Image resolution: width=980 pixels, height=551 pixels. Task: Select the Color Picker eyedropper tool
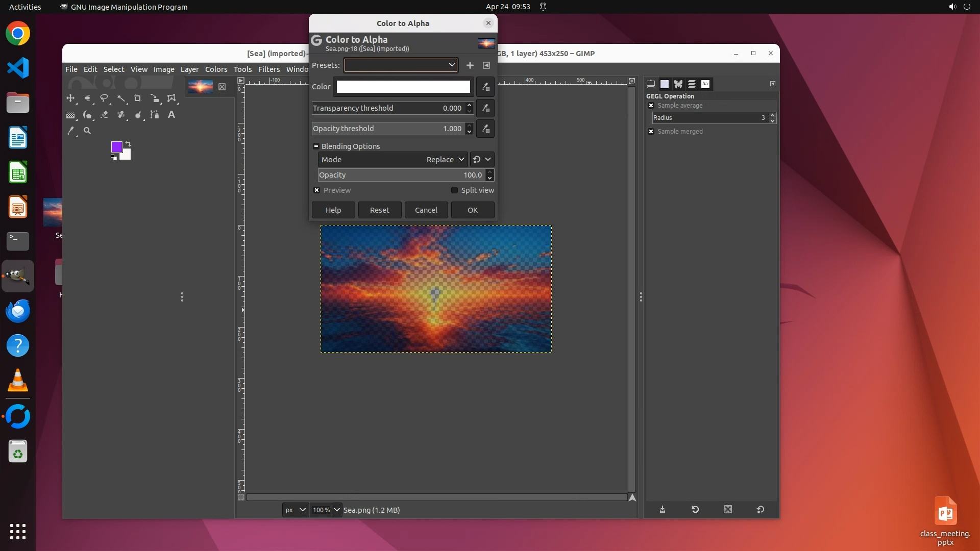(x=70, y=131)
